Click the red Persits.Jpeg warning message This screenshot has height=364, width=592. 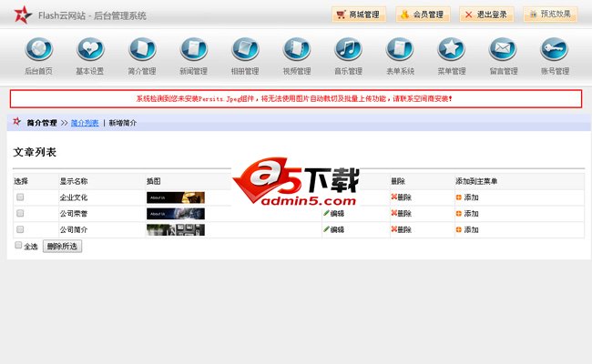(294, 99)
